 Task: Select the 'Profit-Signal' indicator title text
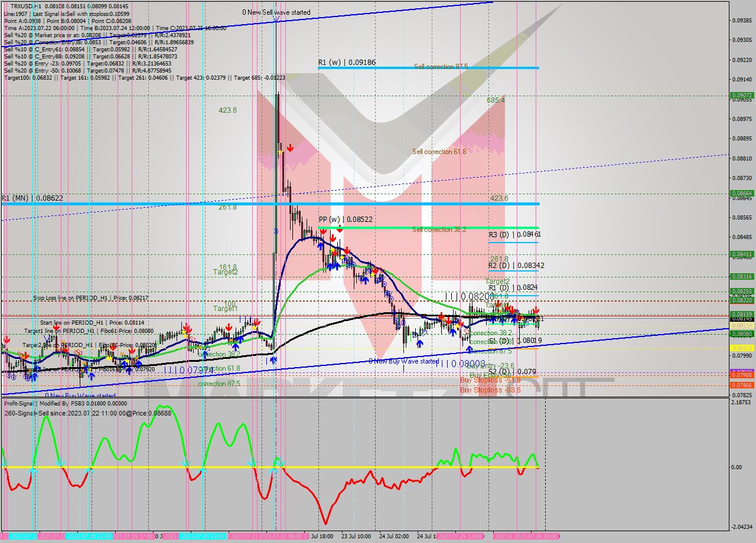18,404
